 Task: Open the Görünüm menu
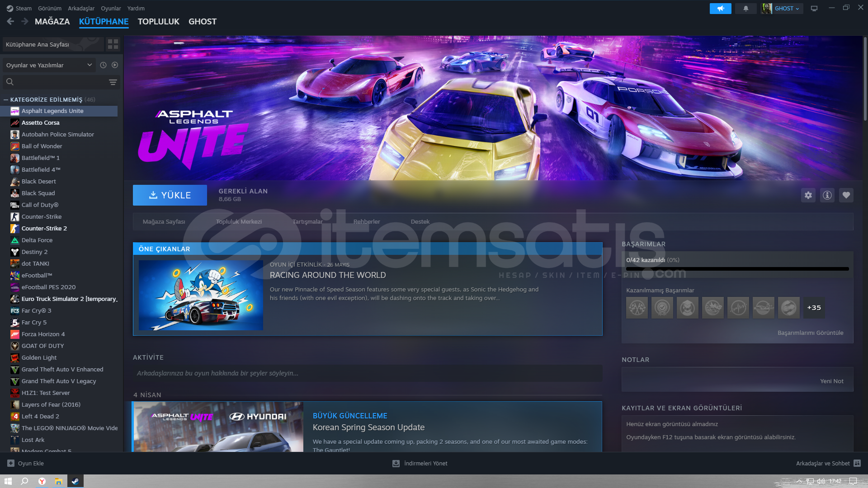coord(50,8)
